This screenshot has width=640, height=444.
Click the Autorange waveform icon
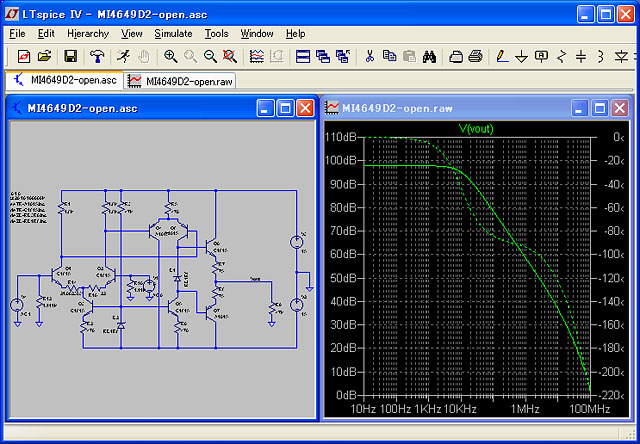(257, 56)
